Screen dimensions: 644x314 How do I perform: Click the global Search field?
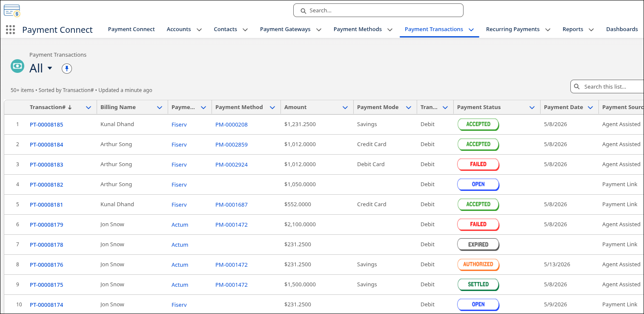378,11
